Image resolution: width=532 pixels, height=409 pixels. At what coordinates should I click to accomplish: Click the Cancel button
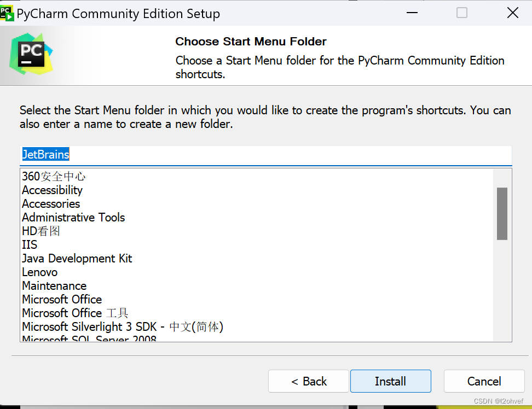[484, 381]
